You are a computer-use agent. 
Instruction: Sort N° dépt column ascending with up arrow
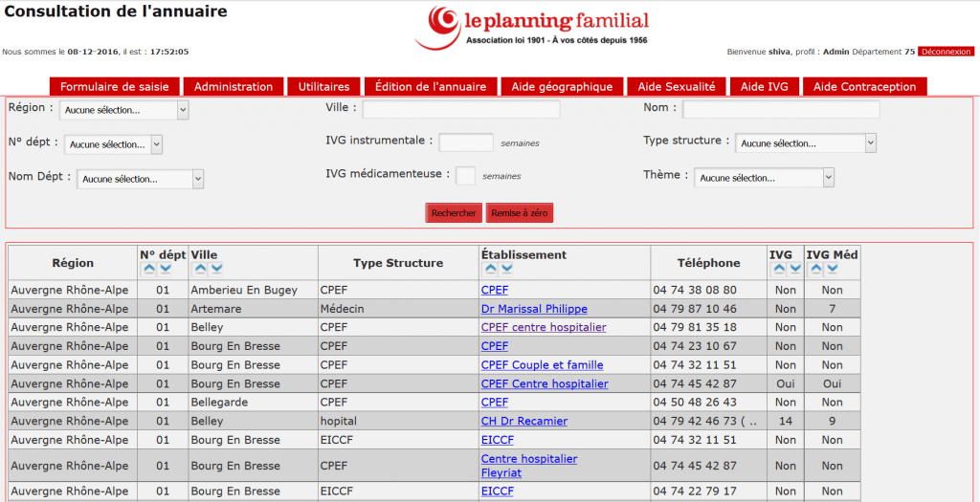[x=148, y=270]
